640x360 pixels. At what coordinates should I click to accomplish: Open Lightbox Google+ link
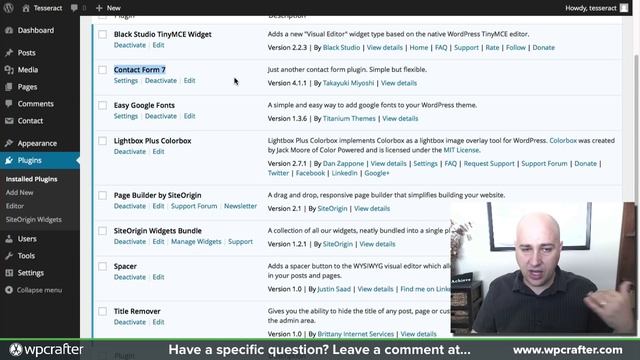377,173
